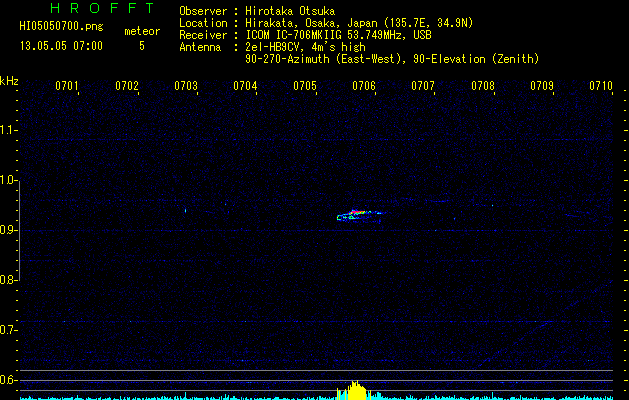Click the date stamp 13.05.05 07:00
The image size is (629, 400).
pyautogui.click(x=61, y=46)
